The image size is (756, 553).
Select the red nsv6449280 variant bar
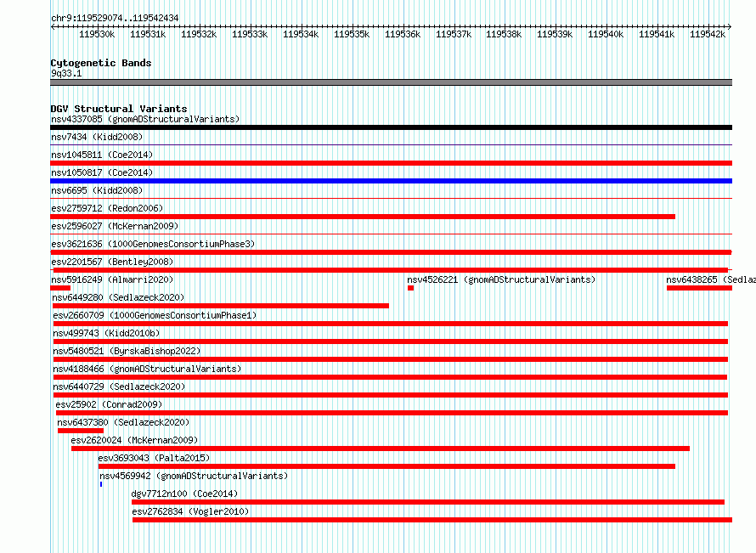(221, 306)
